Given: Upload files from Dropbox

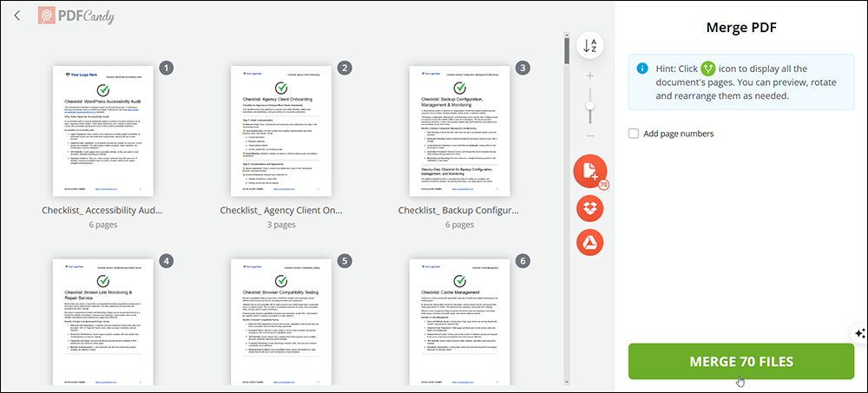Looking at the screenshot, I should tap(590, 209).
